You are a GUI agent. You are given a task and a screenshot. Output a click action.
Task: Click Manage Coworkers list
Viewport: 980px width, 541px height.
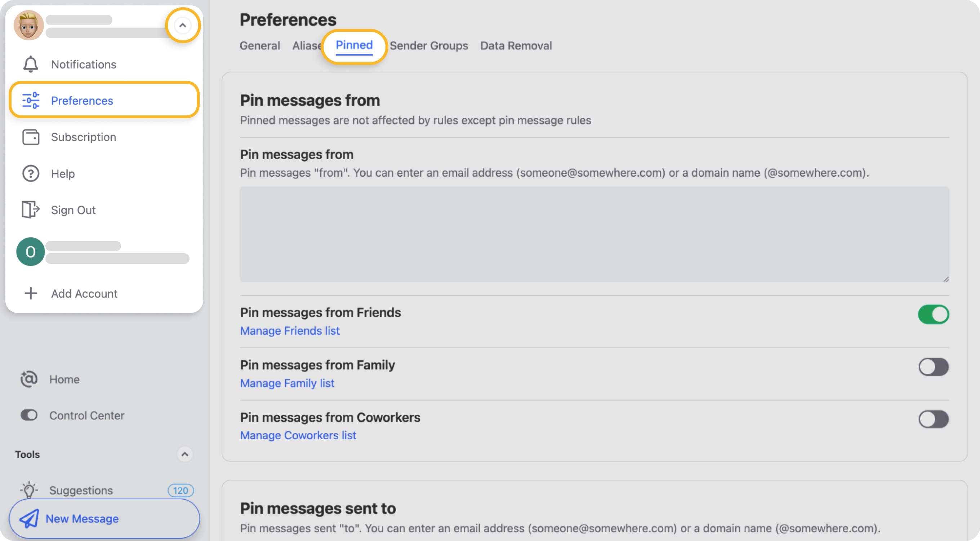[x=298, y=435]
